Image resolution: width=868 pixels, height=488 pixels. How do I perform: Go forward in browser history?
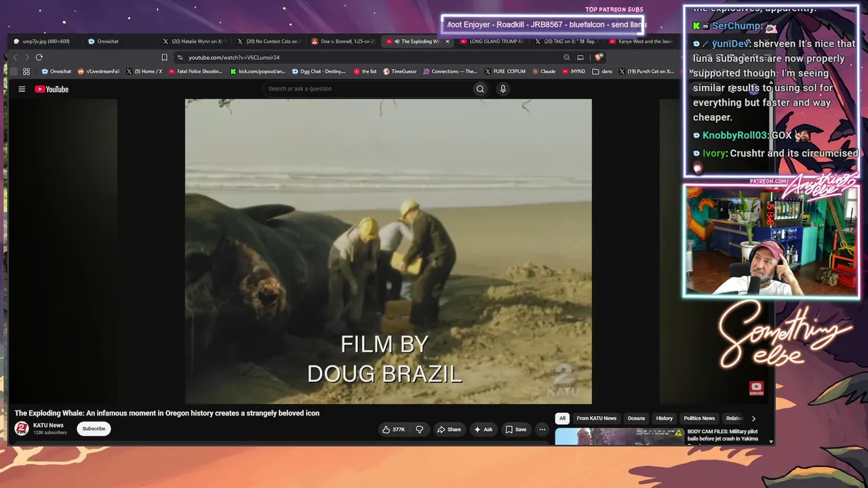(x=26, y=58)
